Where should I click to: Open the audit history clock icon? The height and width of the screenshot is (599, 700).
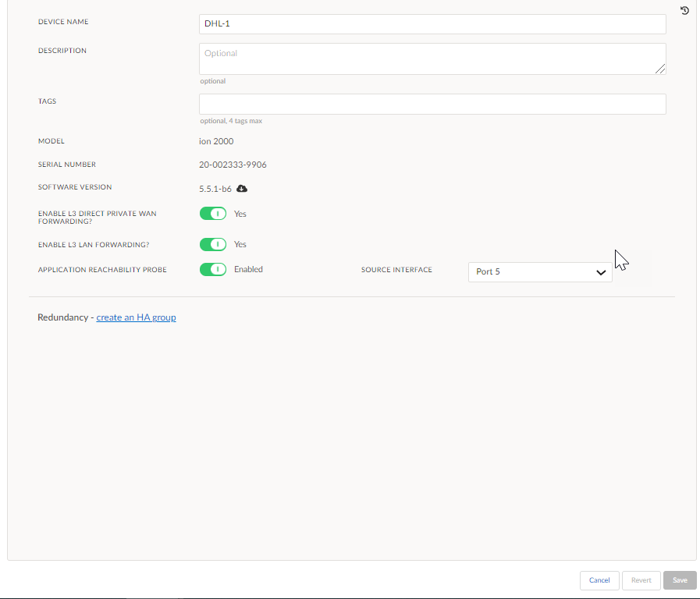pyautogui.click(x=684, y=11)
